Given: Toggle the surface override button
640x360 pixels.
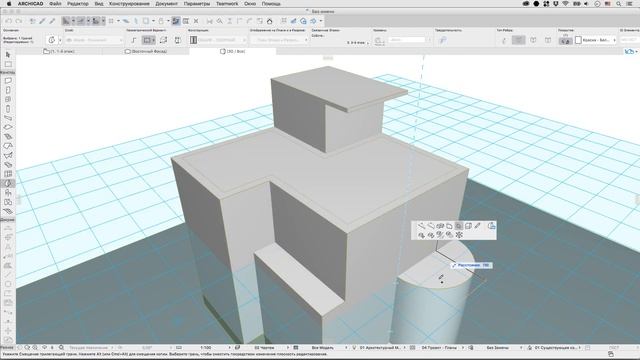Looking at the screenshot, I should [x=565, y=40].
